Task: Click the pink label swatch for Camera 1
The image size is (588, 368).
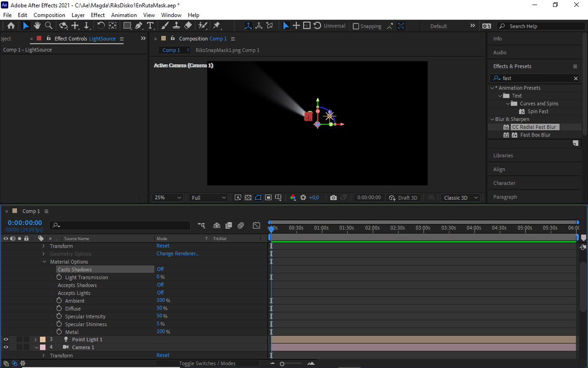Action: pos(43,347)
